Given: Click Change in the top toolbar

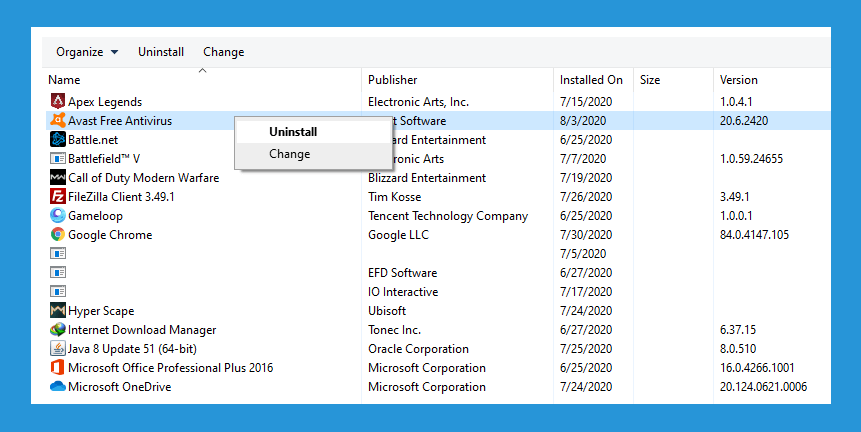Looking at the screenshot, I should tap(223, 52).
